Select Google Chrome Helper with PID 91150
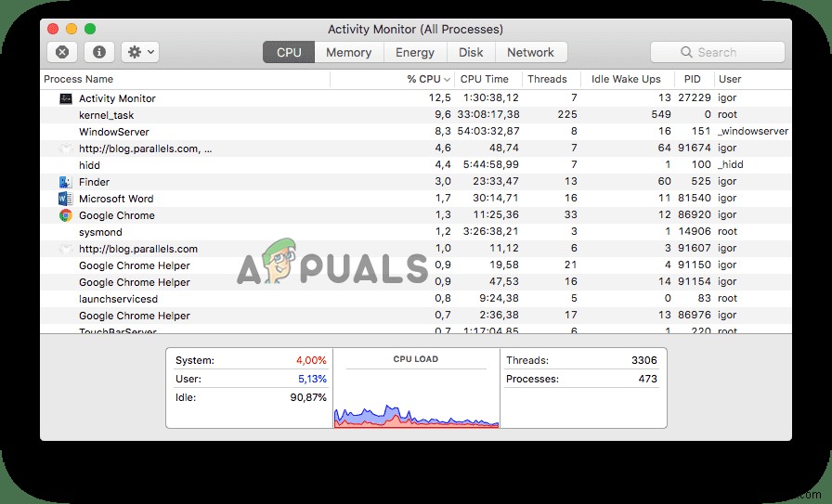832x504 pixels. (x=416, y=265)
